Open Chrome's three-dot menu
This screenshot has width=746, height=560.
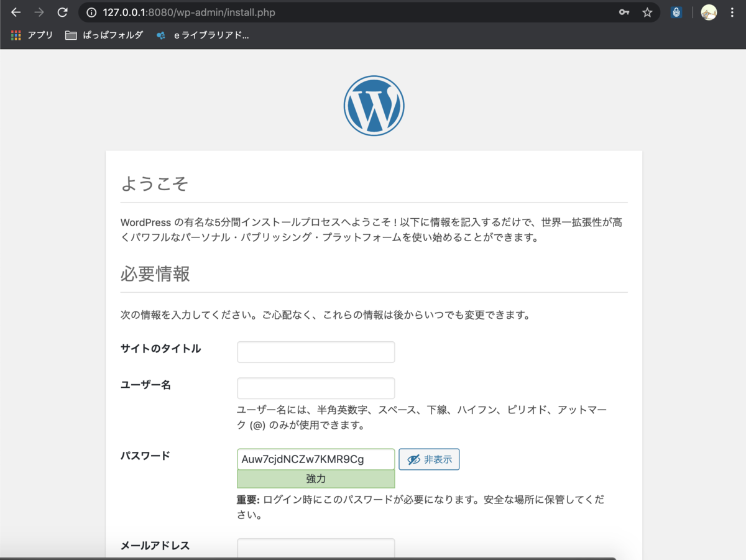(732, 12)
